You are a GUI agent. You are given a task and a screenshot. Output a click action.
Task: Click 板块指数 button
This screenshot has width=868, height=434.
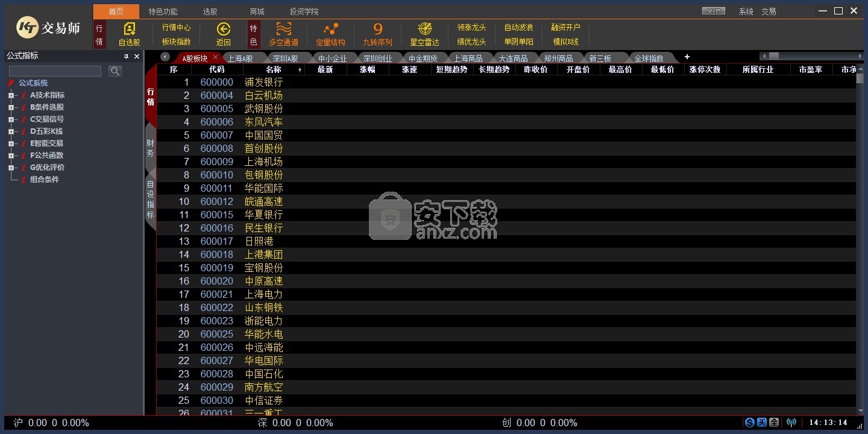pos(176,42)
